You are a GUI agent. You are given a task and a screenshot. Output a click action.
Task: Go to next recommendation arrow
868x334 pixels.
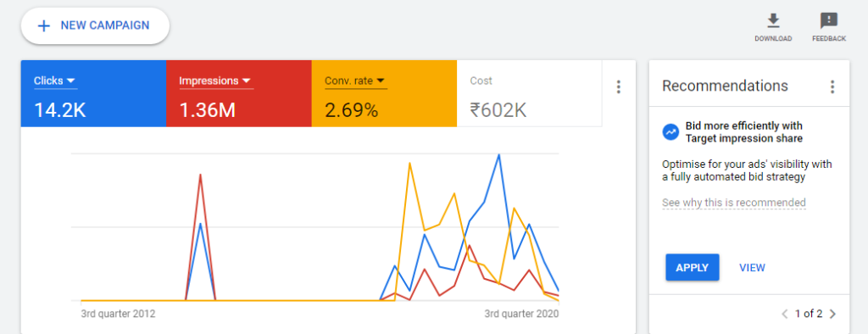pos(833,314)
